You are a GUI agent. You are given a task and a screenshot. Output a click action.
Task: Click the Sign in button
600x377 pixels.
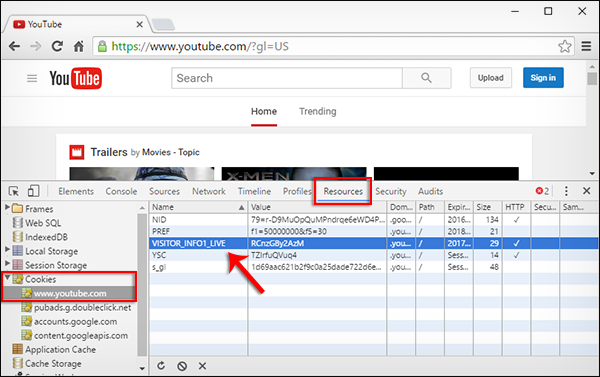[543, 78]
